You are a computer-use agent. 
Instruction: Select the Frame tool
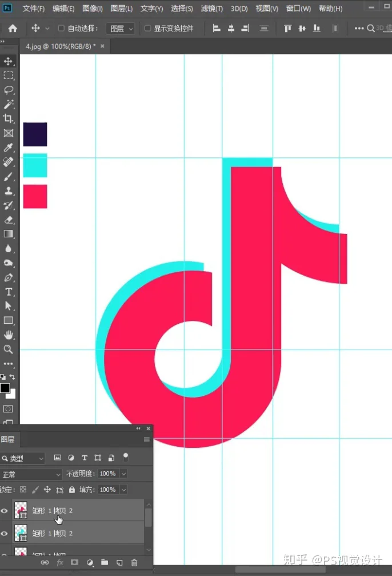pos(8,133)
